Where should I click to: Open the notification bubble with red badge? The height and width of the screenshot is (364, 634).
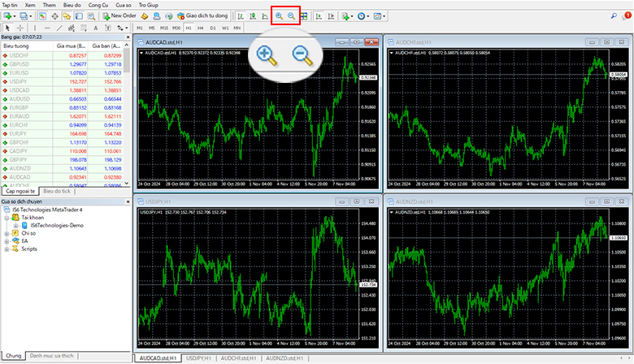click(626, 15)
